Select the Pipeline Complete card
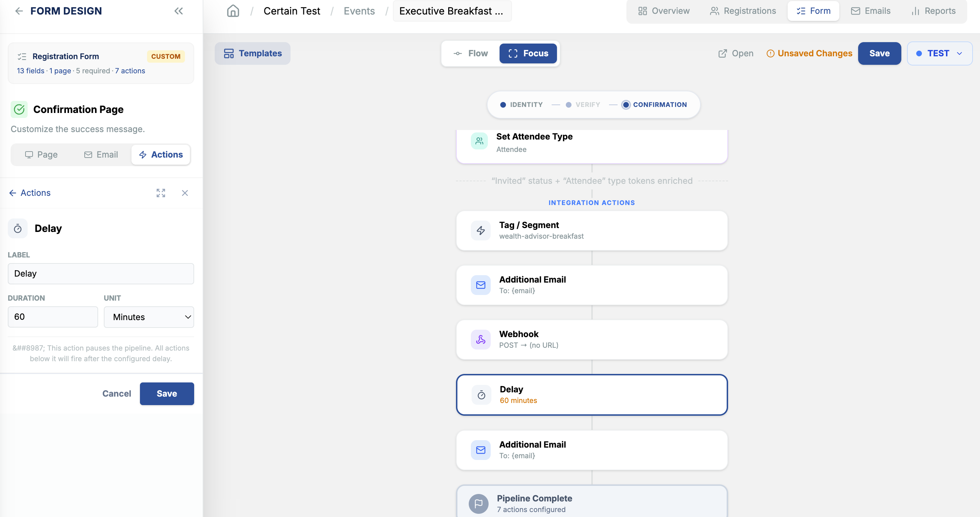Image resolution: width=980 pixels, height=517 pixels. tap(592, 501)
